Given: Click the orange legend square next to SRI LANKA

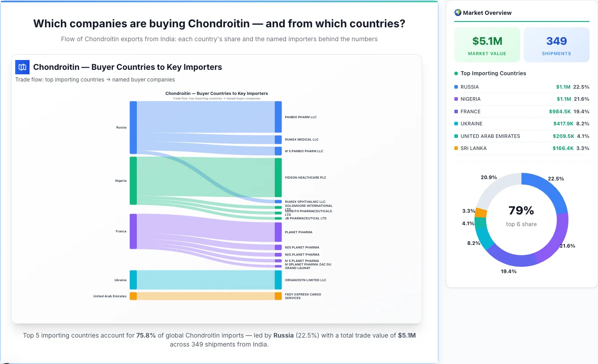Looking at the screenshot, I should point(456,148).
